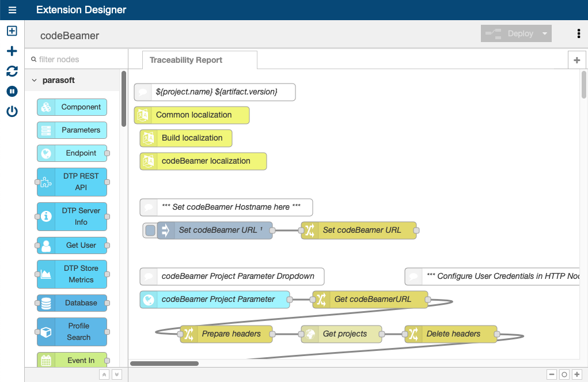The image size is (588, 382).
Task: Select the Common localization node
Action: (192, 115)
